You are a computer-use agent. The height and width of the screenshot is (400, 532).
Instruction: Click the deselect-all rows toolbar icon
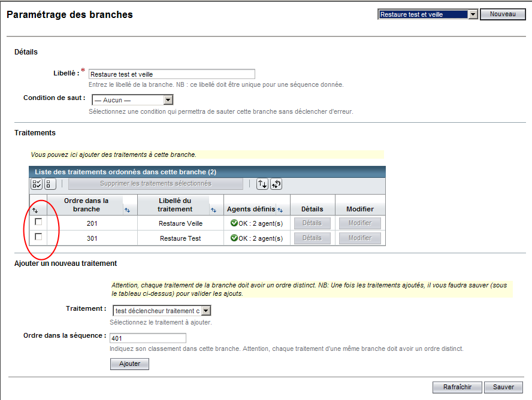coord(50,184)
